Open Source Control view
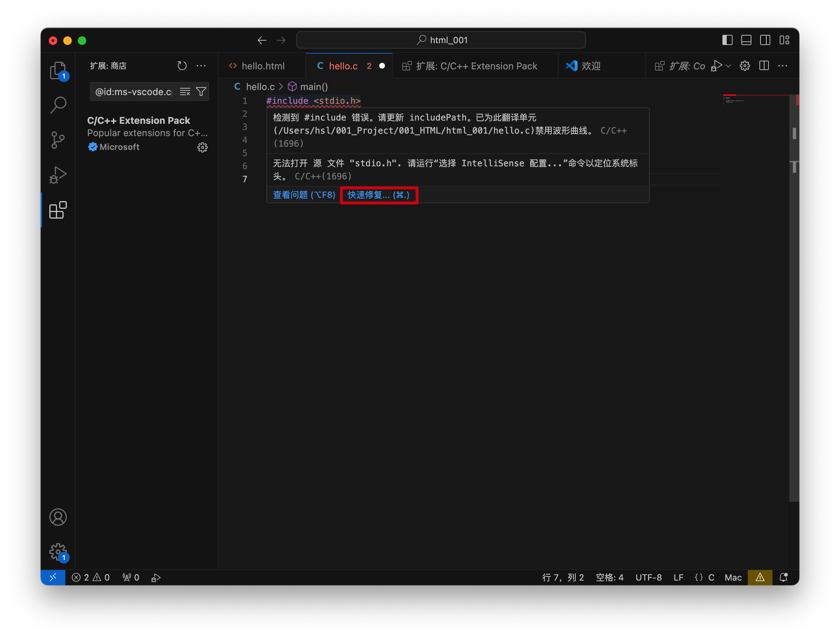Viewport: 840px width, 639px height. point(58,140)
